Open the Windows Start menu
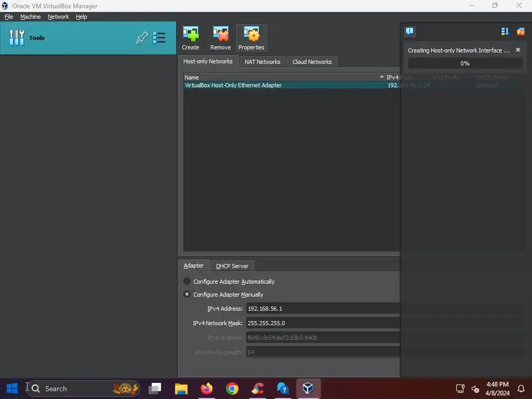Image resolution: width=532 pixels, height=399 pixels. pyautogui.click(x=12, y=388)
